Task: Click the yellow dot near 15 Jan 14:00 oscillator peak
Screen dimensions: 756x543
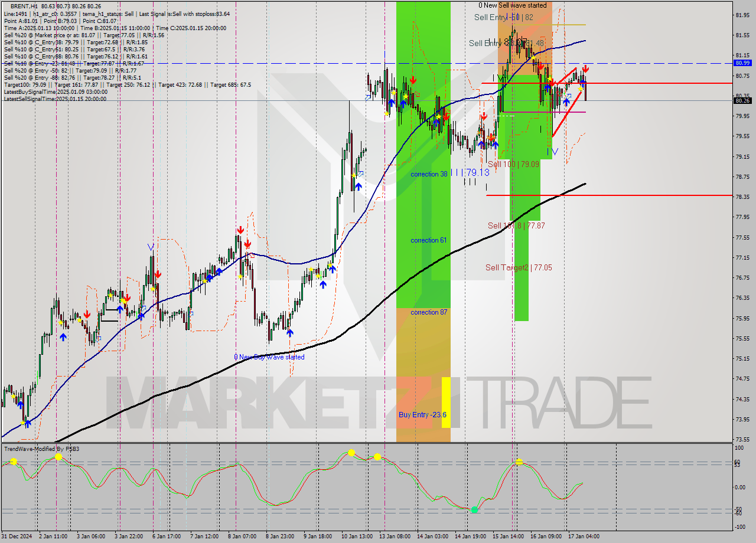Action: tap(519, 462)
